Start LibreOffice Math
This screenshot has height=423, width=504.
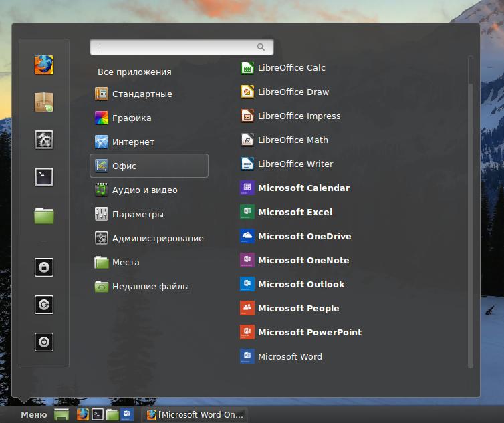pos(284,140)
